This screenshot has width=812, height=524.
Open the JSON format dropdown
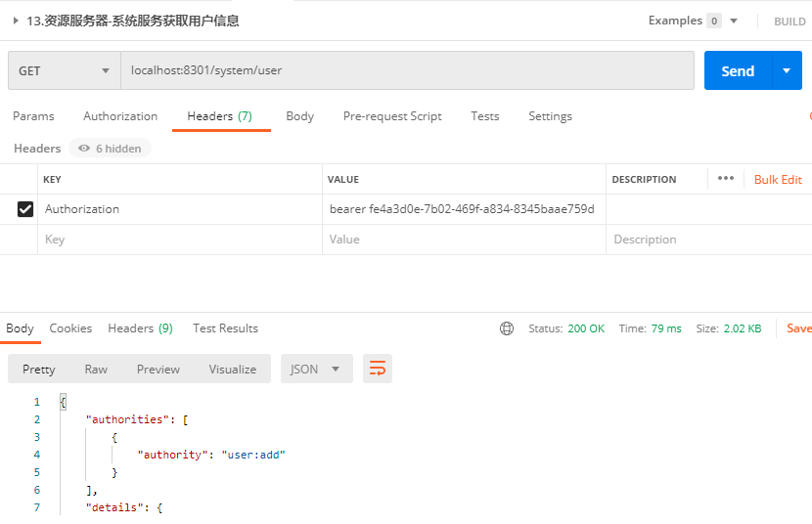316,369
